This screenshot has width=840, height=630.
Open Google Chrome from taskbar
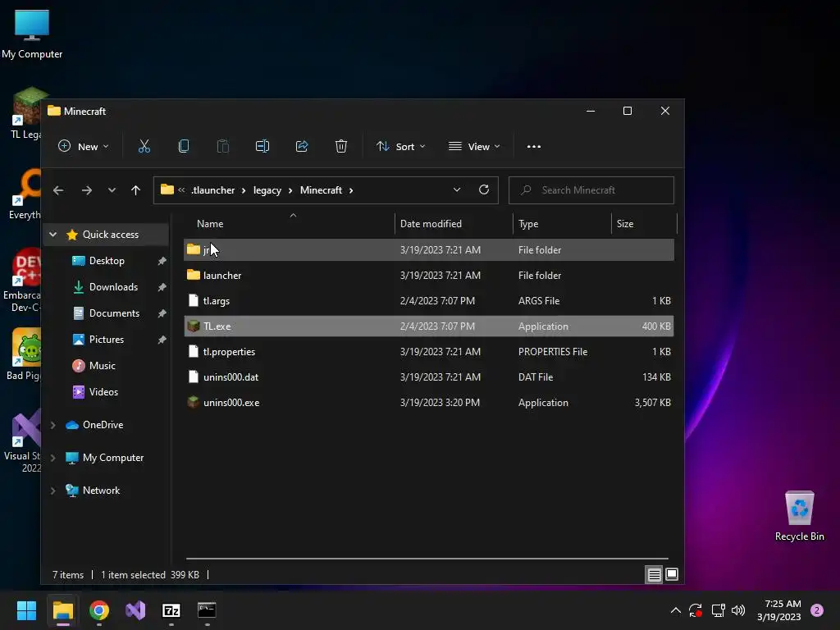click(99, 610)
